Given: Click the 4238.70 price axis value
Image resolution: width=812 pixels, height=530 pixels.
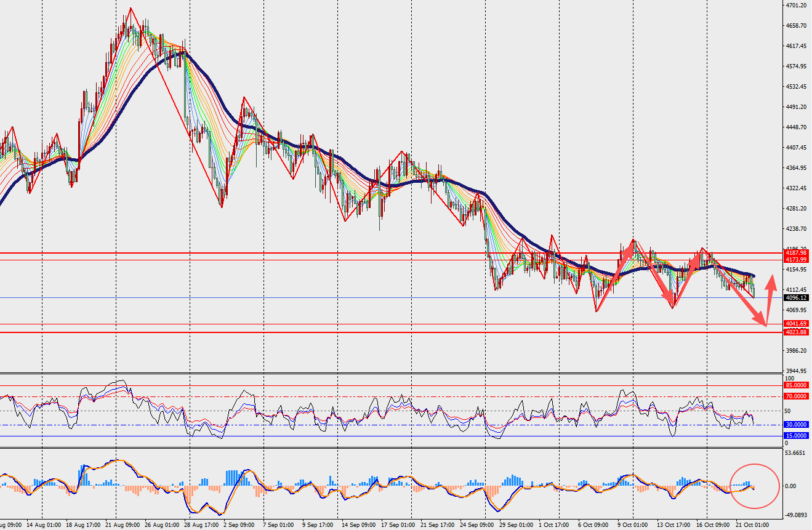Looking at the screenshot, I should pos(796,229).
